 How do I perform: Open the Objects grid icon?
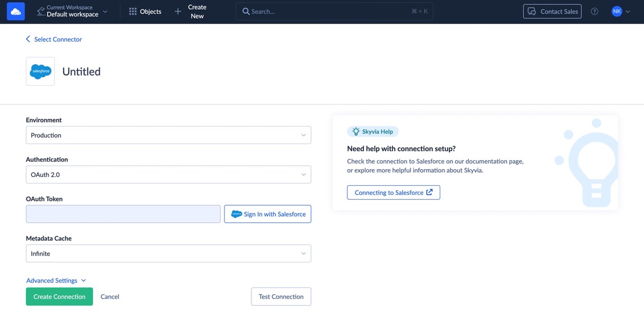point(133,11)
